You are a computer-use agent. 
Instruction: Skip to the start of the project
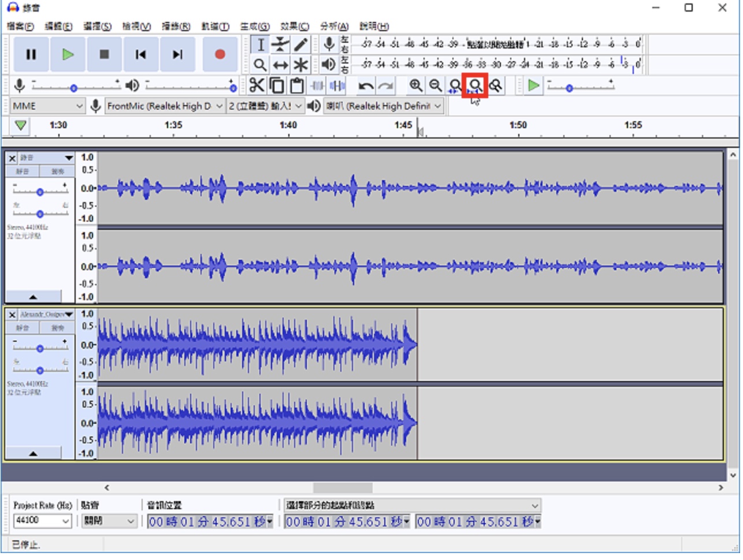pyautogui.click(x=140, y=54)
